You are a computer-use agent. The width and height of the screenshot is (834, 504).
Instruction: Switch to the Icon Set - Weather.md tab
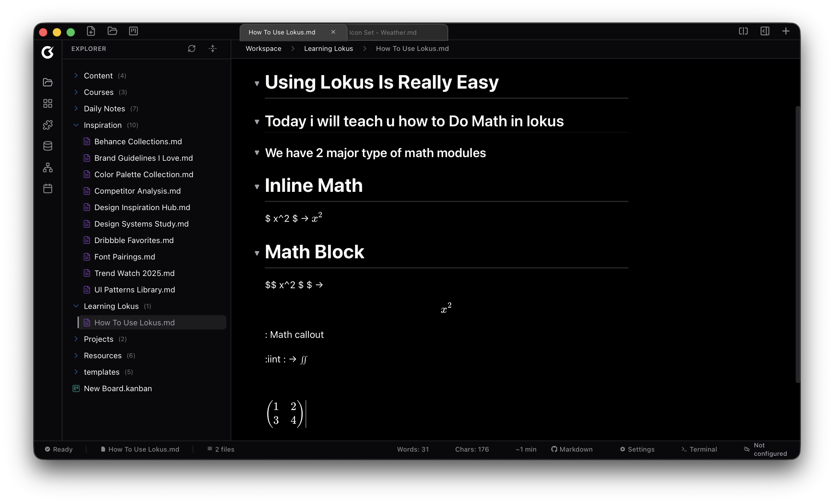pyautogui.click(x=383, y=32)
